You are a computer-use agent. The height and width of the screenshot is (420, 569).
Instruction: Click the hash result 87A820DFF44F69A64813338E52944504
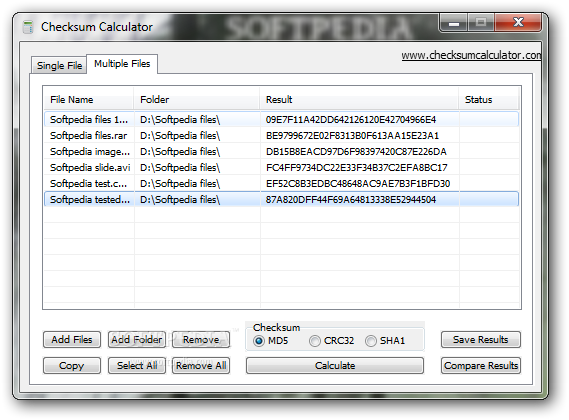(351, 199)
